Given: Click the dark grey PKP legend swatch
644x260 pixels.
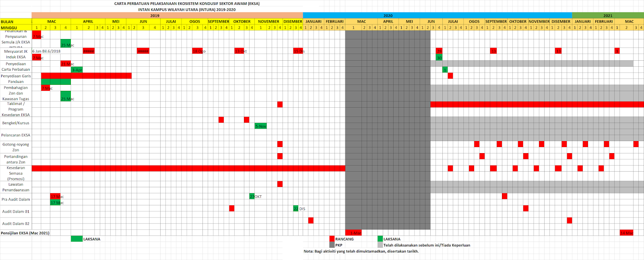Looking at the screenshot, I should click(332, 245).
